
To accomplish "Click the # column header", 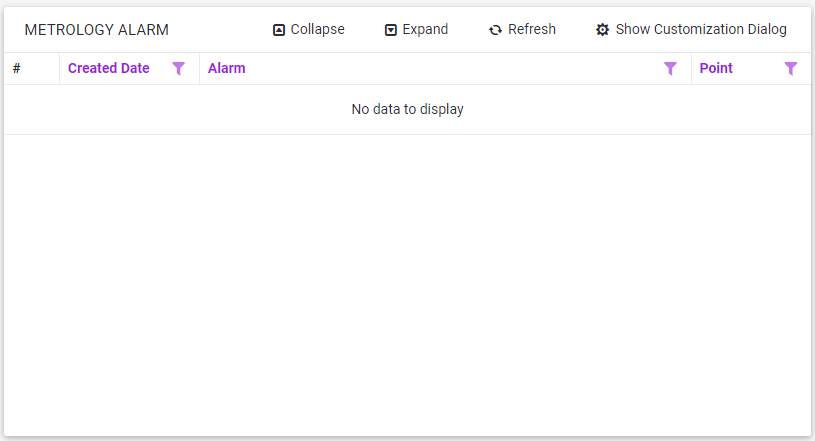I will 17,69.
